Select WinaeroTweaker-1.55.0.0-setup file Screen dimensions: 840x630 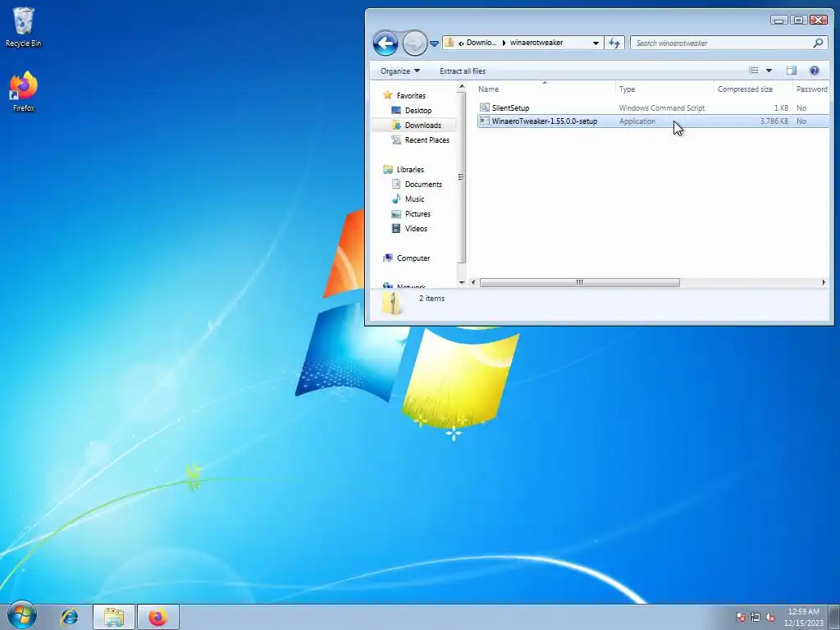(545, 121)
